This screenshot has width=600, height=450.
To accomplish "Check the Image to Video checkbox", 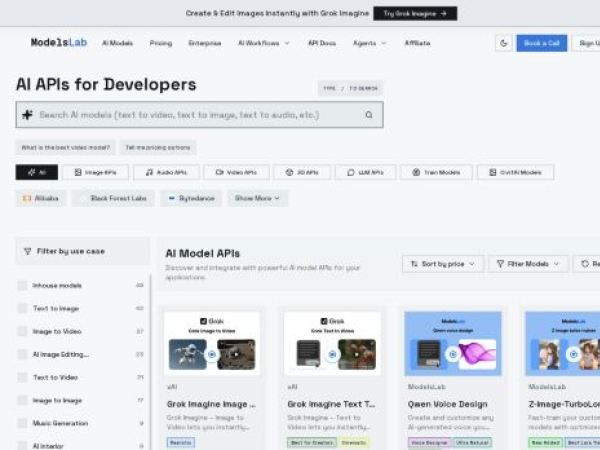I will click(23, 331).
